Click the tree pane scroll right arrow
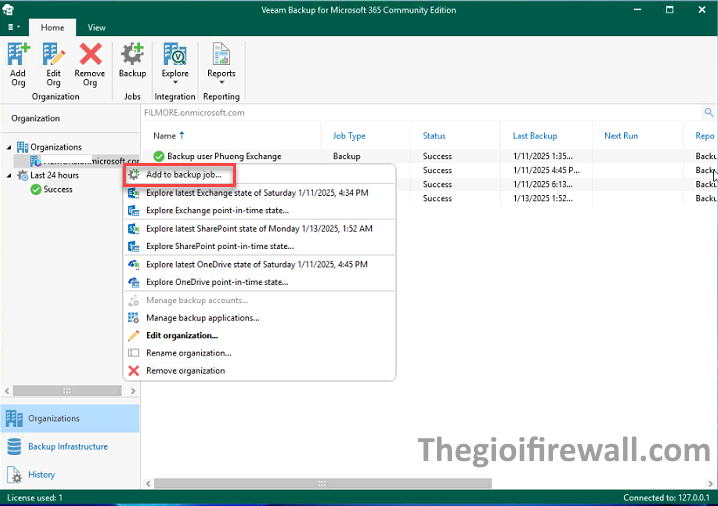 [133, 391]
